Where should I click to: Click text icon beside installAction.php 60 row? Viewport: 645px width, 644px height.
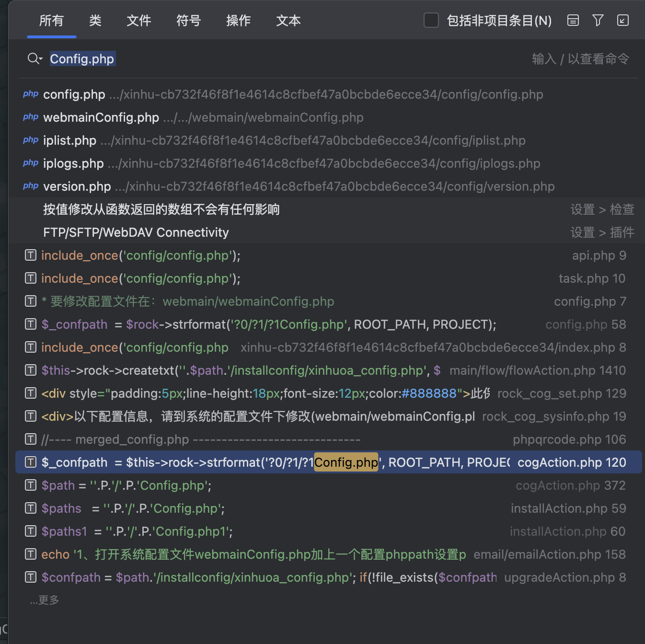point(31,531)
